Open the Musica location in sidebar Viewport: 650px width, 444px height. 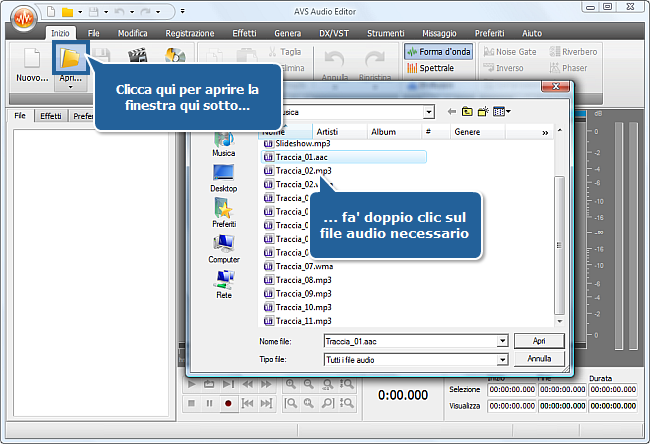click(x=223, y=144)
